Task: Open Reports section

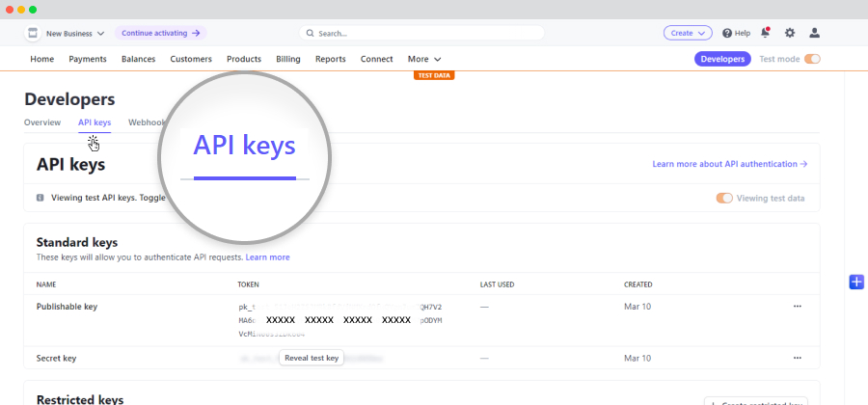Action: (331, 59)
